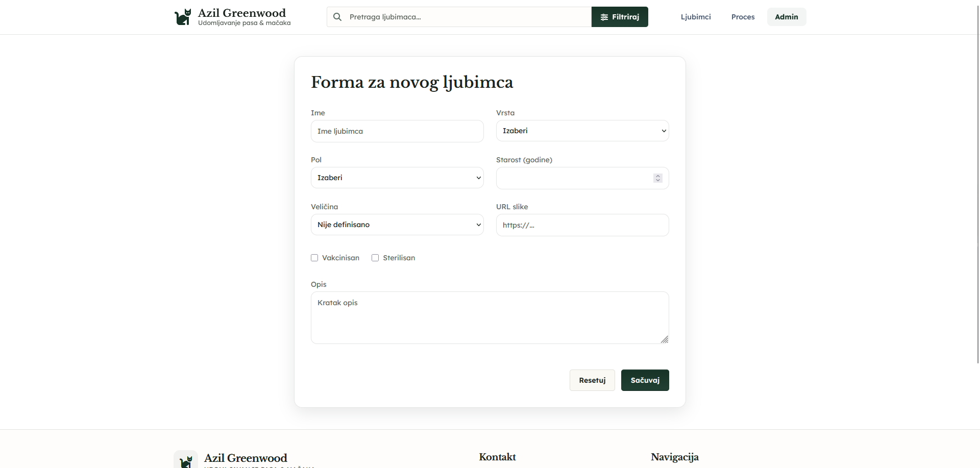This screenshot has height=468, width=980.
Task: Click the Opis textarea resize handle
Action: (x=664, y=339)
